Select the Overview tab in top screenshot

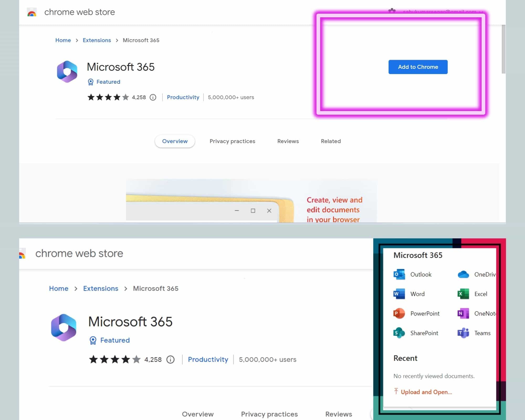(x=175, y=141)
